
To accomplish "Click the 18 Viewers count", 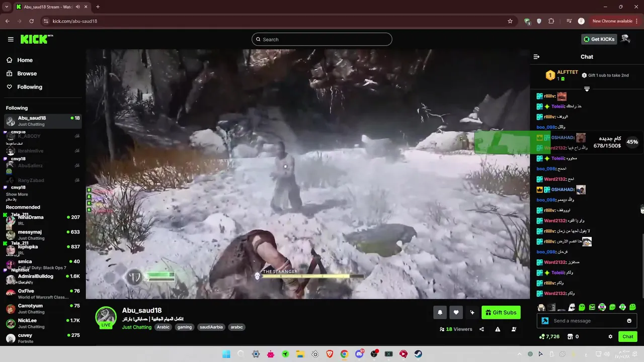I will [x=456, y=329].
